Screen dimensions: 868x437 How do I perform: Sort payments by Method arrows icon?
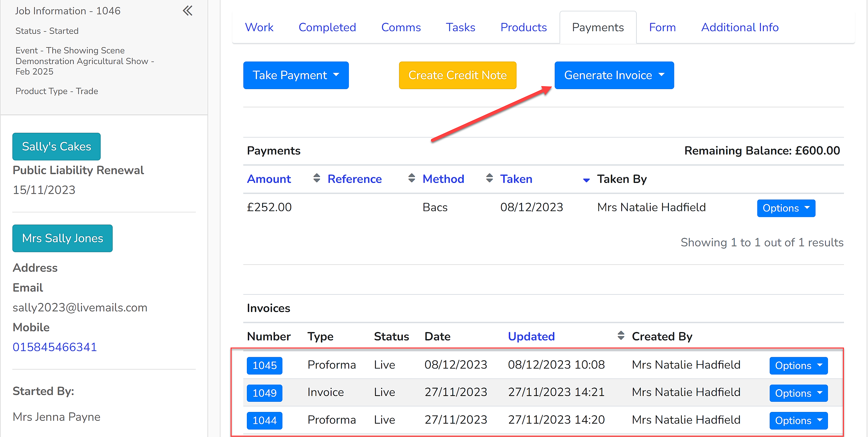[x=489, y=178]
